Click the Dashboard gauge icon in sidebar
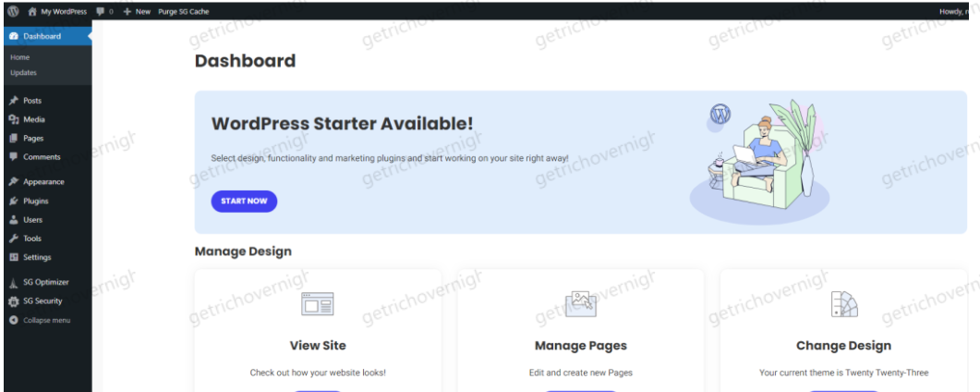Screen dimensions: 980x392 pyautogui.click(x=14, y=36)
